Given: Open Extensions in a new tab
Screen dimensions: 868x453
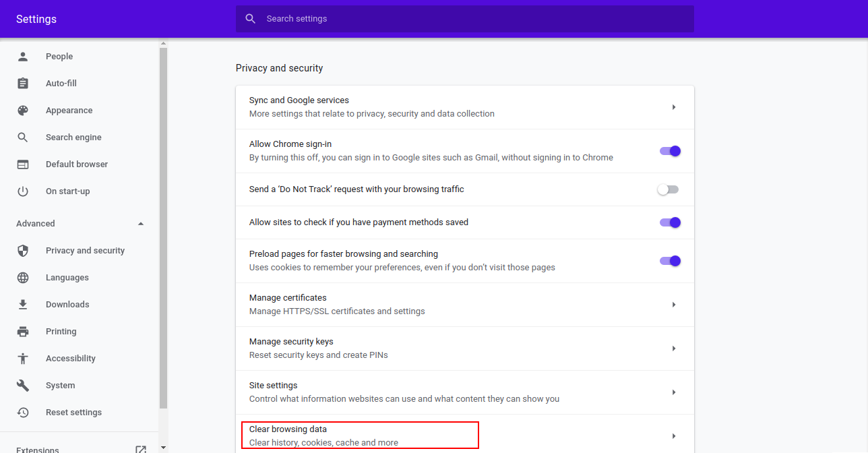Looking at the screenshot, I should [x=141, y=448].
